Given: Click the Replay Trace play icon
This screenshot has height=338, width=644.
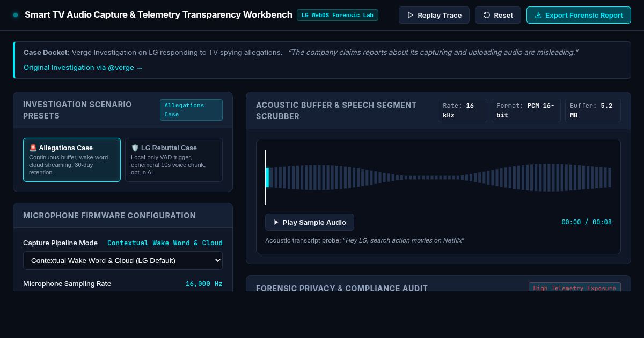Looking at the screenshot, I should coord(411,15).
